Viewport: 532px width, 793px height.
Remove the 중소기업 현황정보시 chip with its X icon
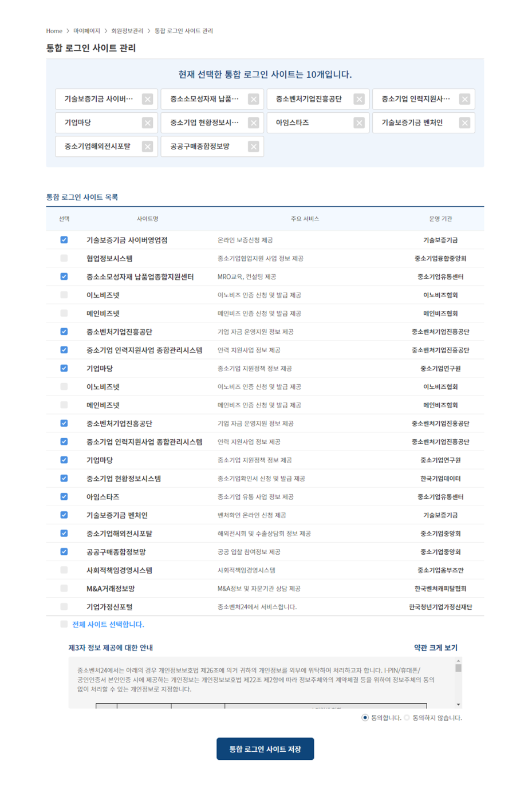point(254,123)
